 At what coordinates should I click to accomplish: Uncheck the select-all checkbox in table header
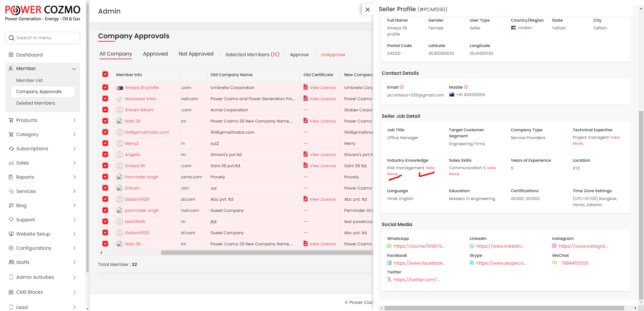(105, 74)
